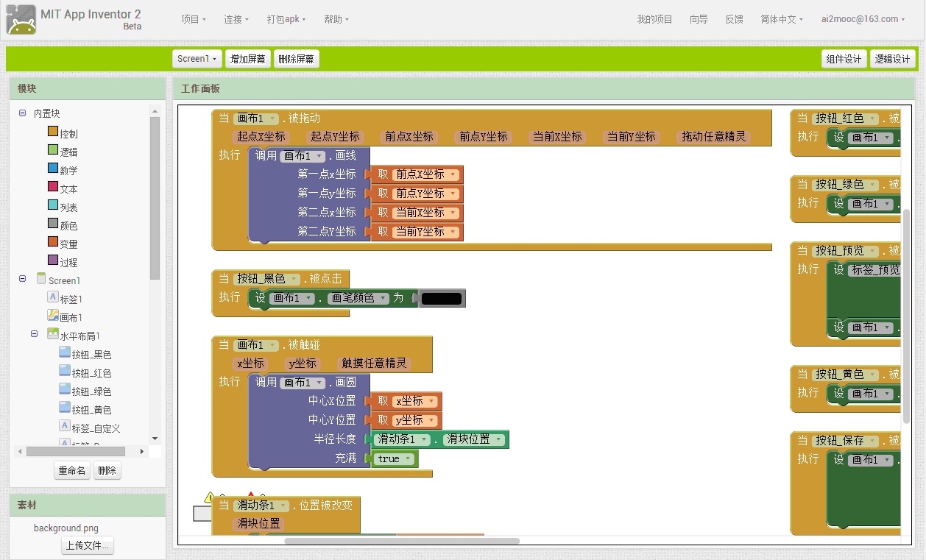The height and width of the screenshot is (560, 926).
Task: Open the 项目 menu
Action: tap(194, 19)
